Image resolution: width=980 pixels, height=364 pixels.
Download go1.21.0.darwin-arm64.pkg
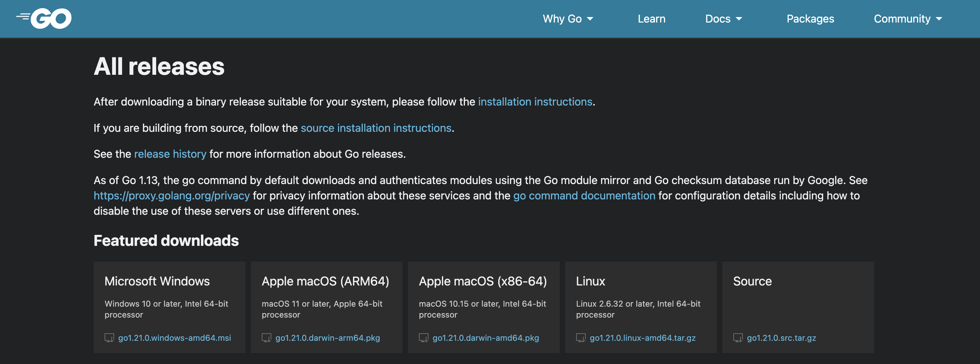click(328, 338)
